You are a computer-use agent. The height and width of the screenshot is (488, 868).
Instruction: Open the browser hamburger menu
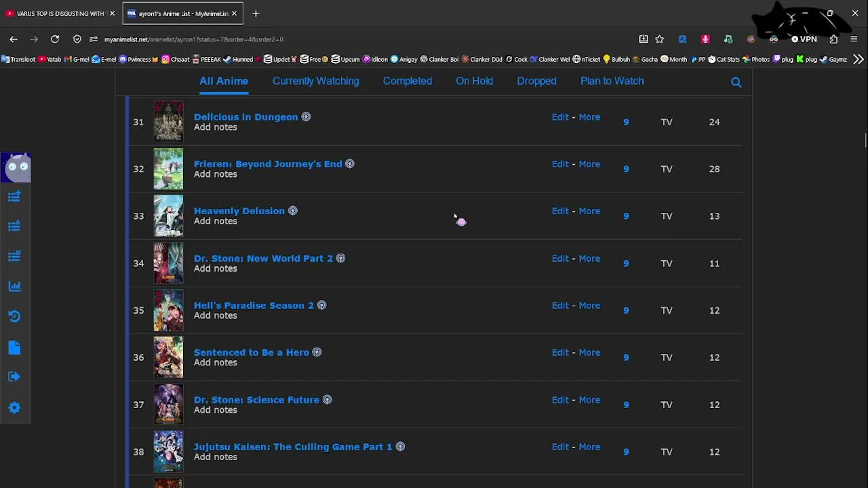[x=854, y=39]
